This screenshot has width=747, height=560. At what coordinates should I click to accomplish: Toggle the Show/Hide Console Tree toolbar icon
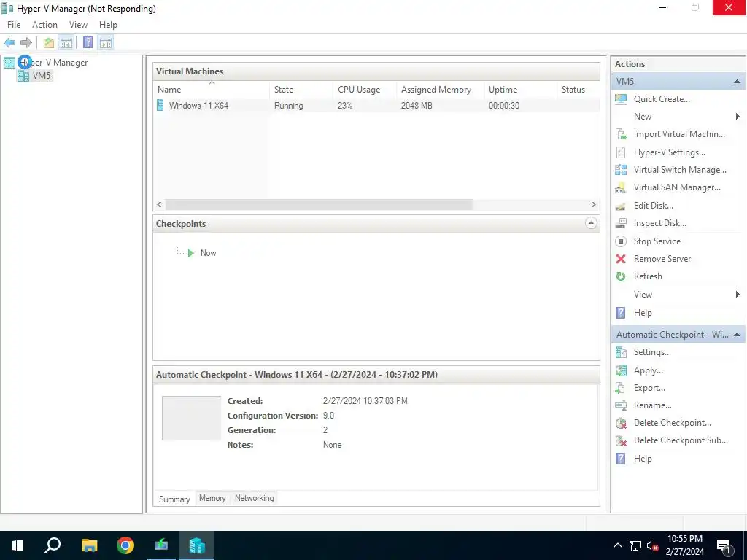tap(66, 43)
